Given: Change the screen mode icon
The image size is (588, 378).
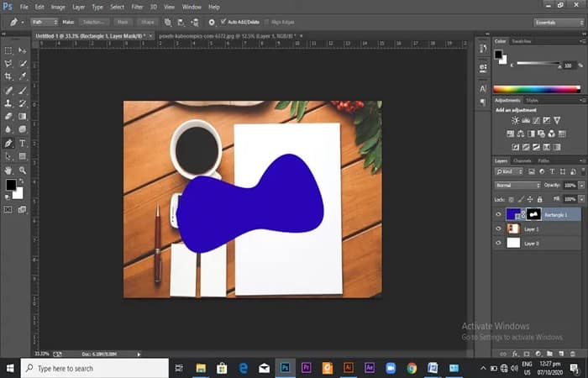Looking at the screenshot, I should pyautogui.click(x=22, y=209).
